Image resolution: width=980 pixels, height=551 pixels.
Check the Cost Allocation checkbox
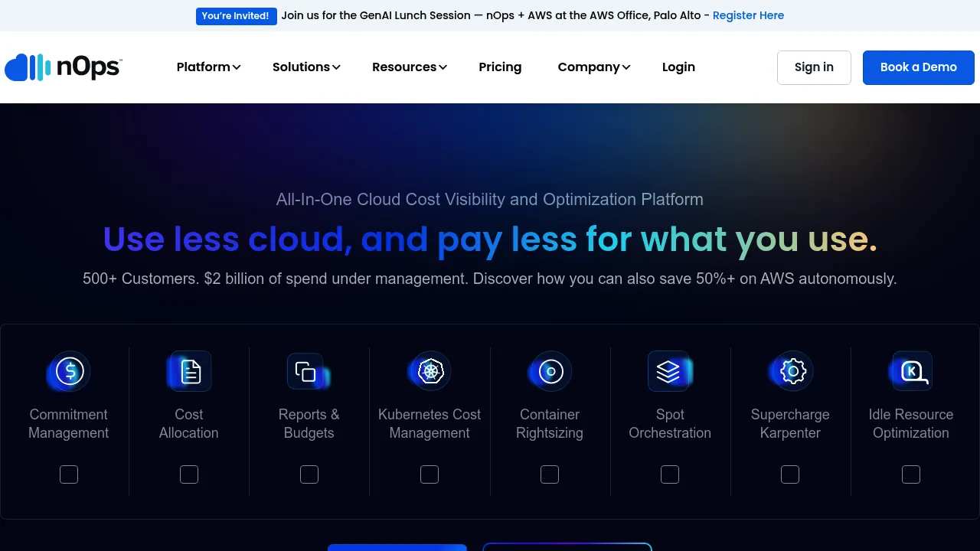click(x=189, y=474)
